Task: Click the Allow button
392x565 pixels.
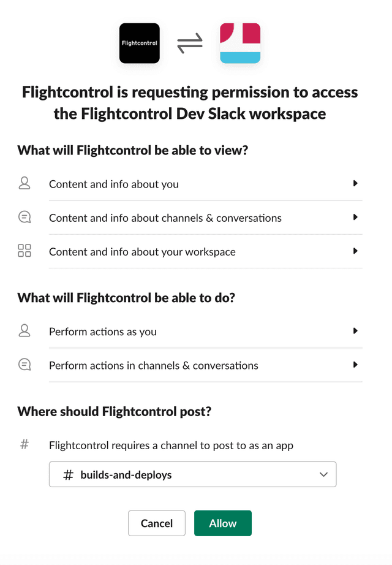Action: coord(222,523)
